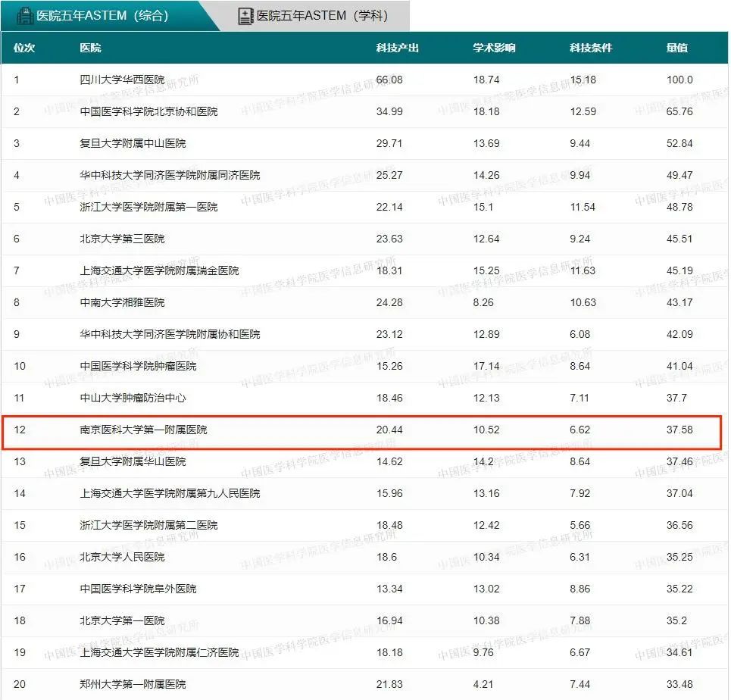
Task: Select 郑州大学第一附属医院 row
Action: tap(364, 684)
